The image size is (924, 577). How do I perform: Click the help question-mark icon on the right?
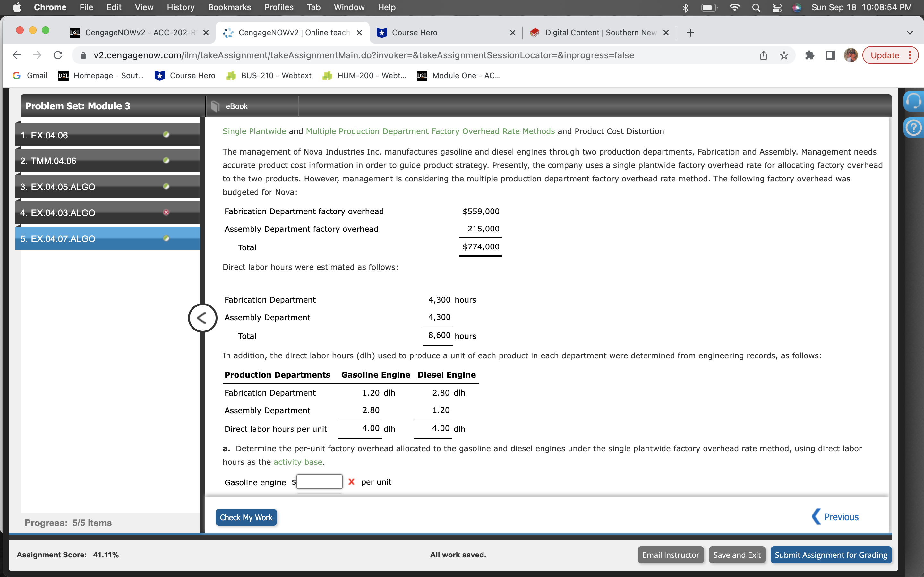pyautogui.click(x=914, y=127)
